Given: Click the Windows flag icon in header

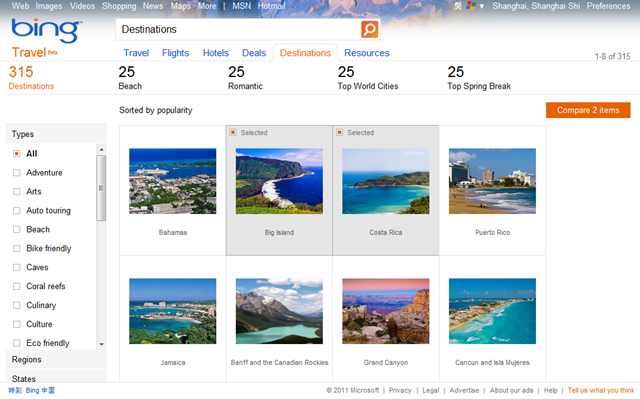Looking at the screenshot, I should pyautogui.click(x=471, y=6).
